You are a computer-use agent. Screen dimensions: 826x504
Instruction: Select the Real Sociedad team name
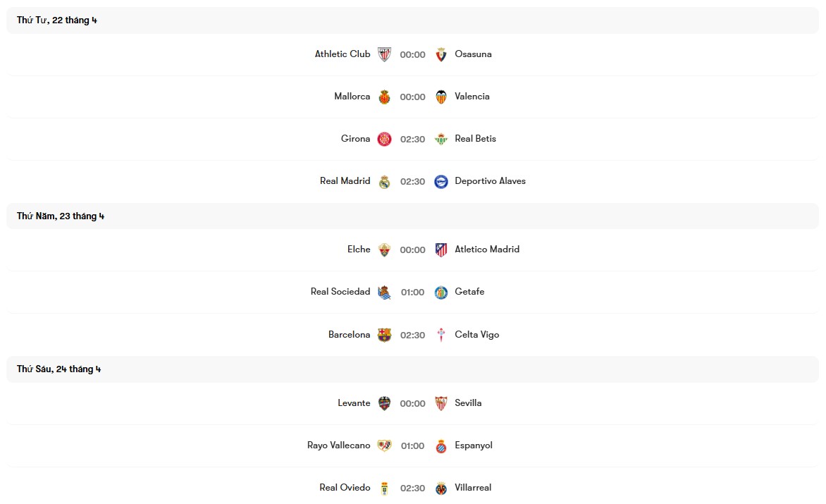coord(340,292)
